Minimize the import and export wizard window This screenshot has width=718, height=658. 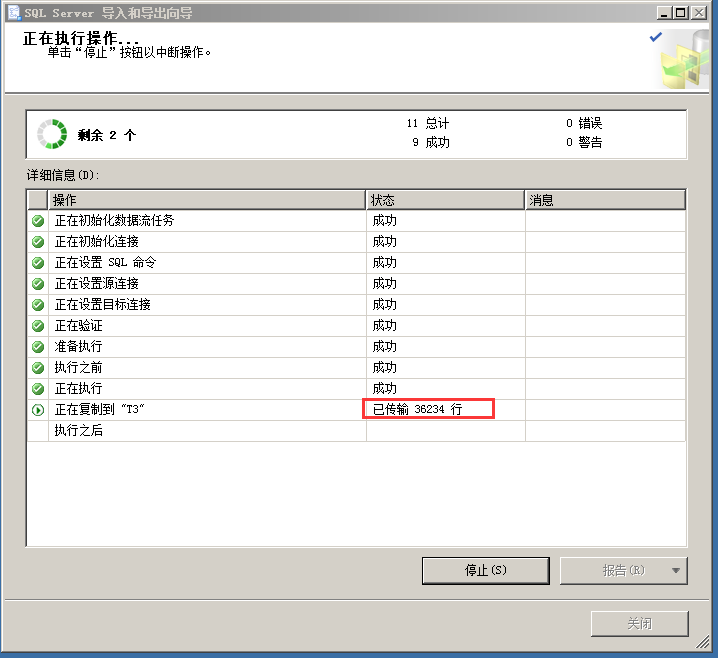point(665,13)
